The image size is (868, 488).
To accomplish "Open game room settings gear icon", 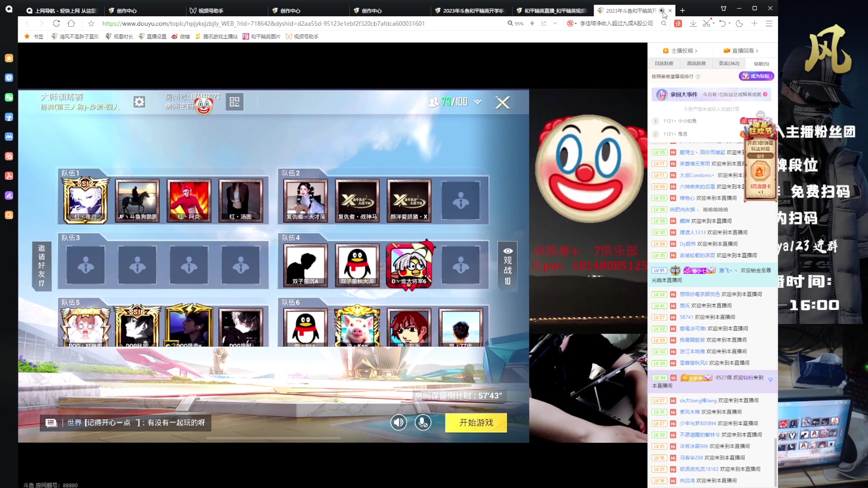I will click(139, 102).
